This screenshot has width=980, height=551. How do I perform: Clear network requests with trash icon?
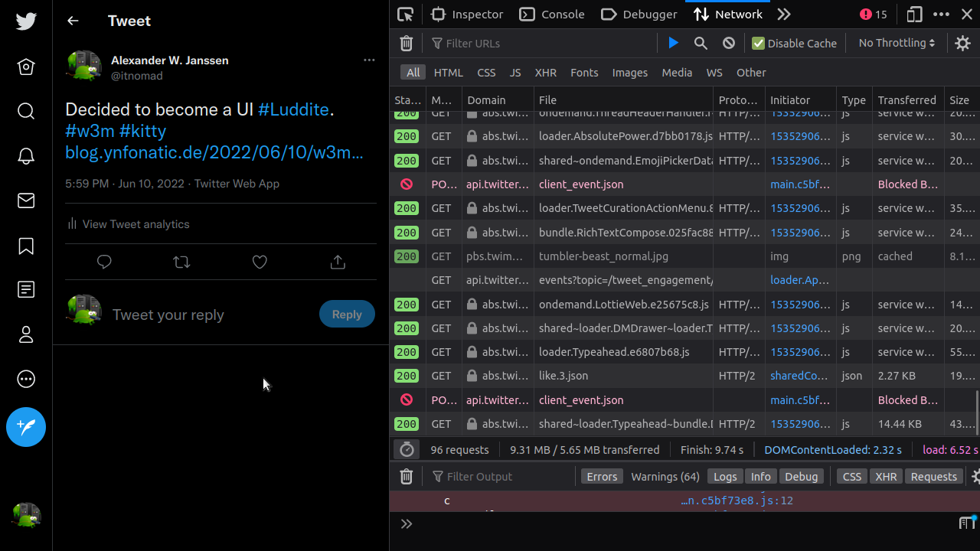point(407,44)
